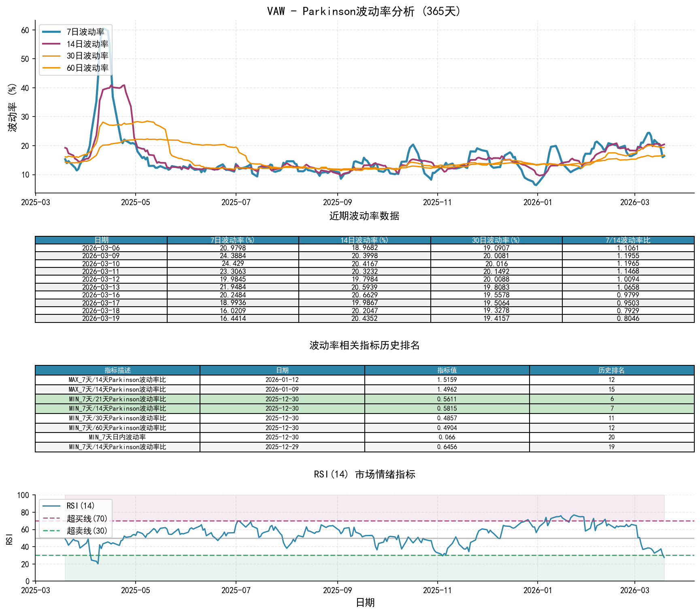Click the 7/14波动率比 column header
The height and width of the screenshot is (613, 700).
click(x=628, y=240)
